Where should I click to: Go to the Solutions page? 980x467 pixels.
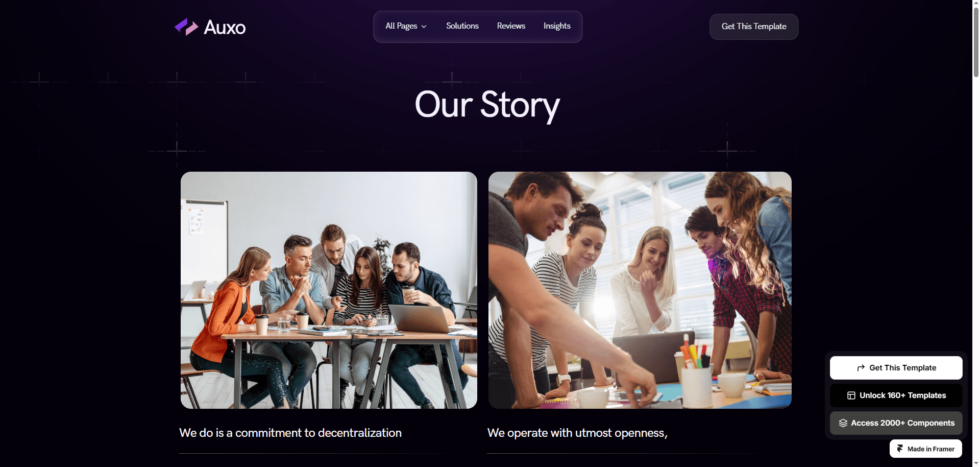coord(462,26)
